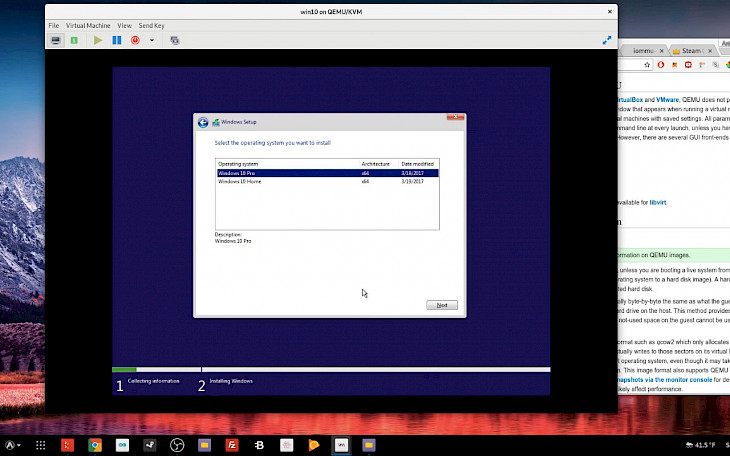Click the red TV-shaped extension icon in browser
Screen dimensions: 730x456
(x=688, y=65)
